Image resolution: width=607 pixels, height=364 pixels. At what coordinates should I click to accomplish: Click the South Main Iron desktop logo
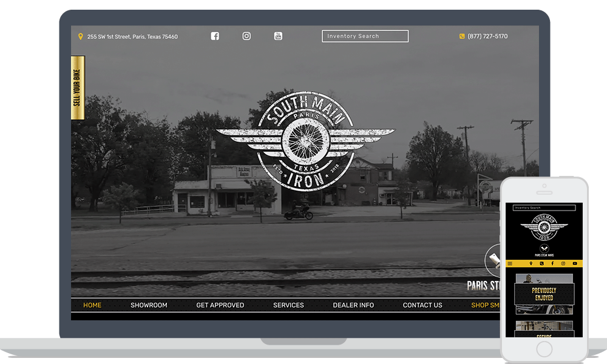[306, 141]
